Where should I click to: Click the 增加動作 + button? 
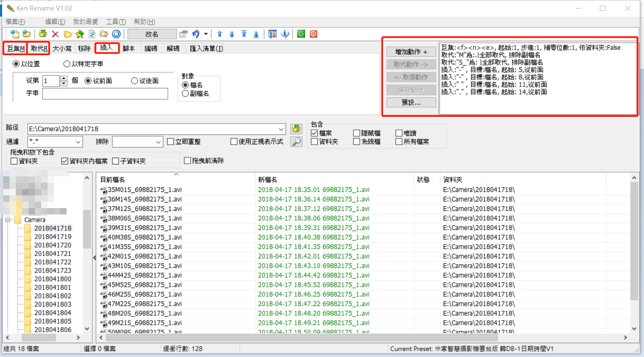click(x=411, y=52)
